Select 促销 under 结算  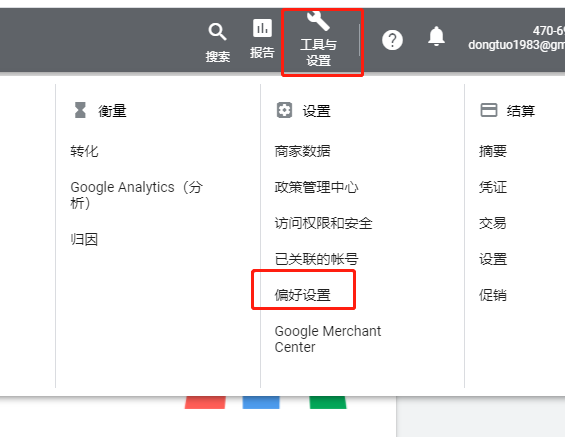493,295
